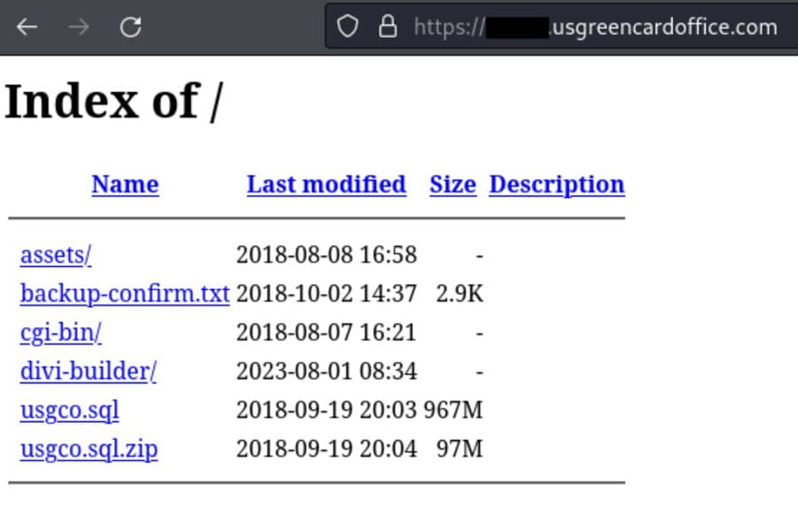Sort listing by Last modified column

pyautogui.click(x=326, y=184)
